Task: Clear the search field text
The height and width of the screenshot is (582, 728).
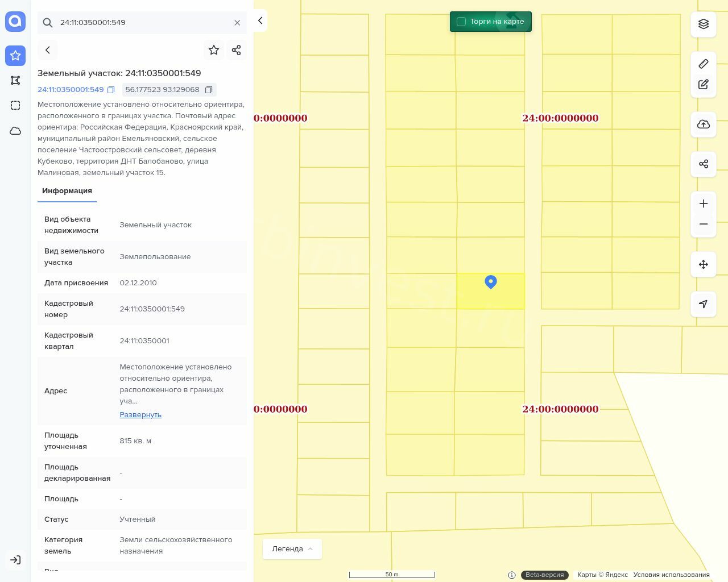Action: (237, 23)
